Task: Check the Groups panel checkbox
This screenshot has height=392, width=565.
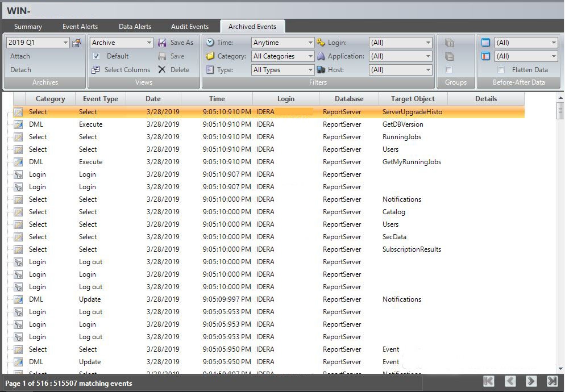Action: [x=449, y=70]
